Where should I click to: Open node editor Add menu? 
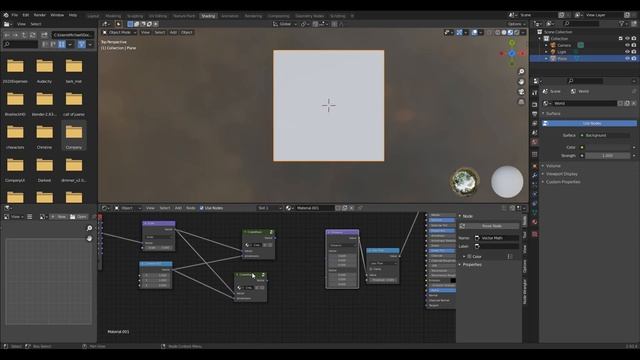click(x=178, y=208)
